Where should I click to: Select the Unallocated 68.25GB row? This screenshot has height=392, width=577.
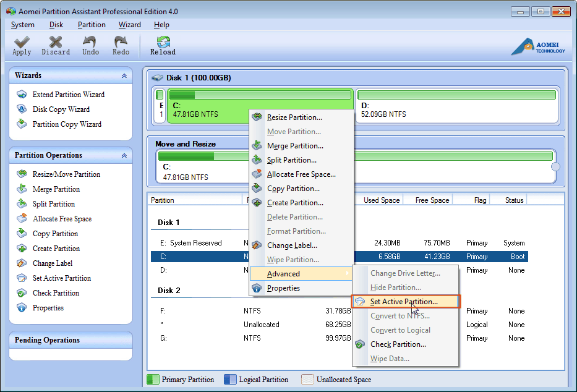pos(339,325)
